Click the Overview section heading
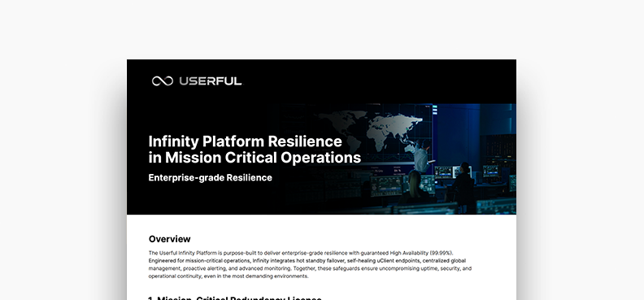The width and height of the screenshot is (644, 300). click(x=170, y=239)
